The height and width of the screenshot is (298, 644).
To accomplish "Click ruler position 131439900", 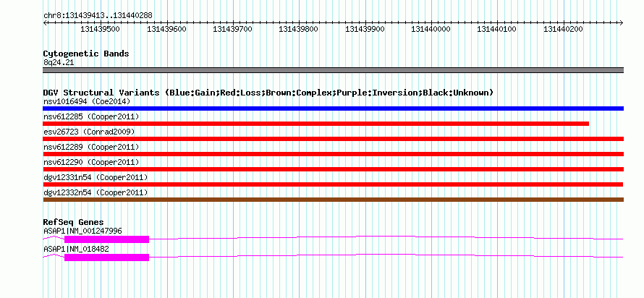I will [x=365, y=29].
